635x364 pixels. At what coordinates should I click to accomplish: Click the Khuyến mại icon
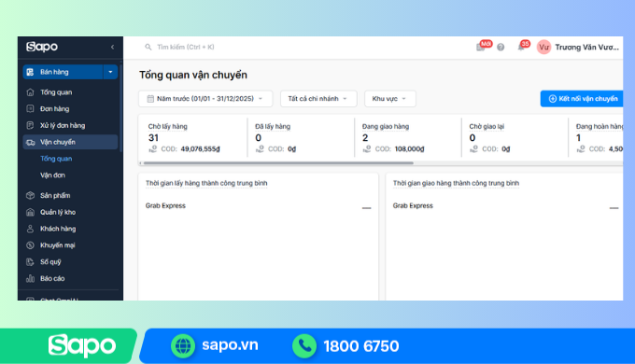click(30, 245)
